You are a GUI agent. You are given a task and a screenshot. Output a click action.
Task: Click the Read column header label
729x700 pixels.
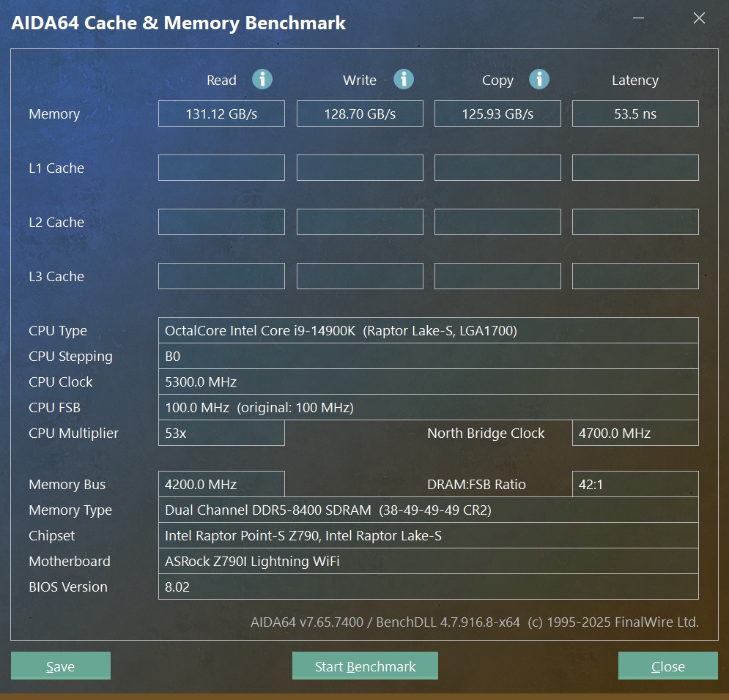click(x=221, y=80)
